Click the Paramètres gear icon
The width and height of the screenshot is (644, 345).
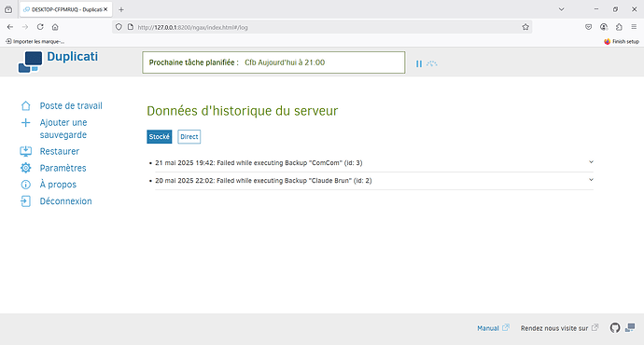tap(25, 168)
